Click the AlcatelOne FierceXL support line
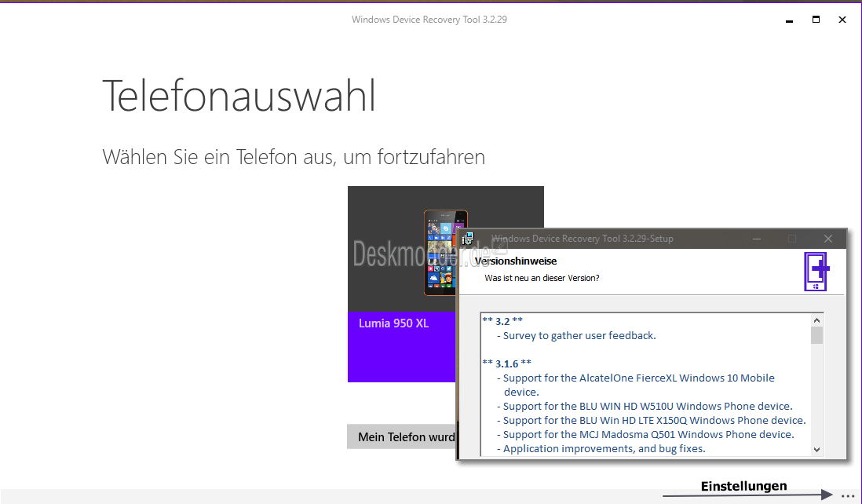Viewport: 862px width, 504px height. (x=635, y=385)
